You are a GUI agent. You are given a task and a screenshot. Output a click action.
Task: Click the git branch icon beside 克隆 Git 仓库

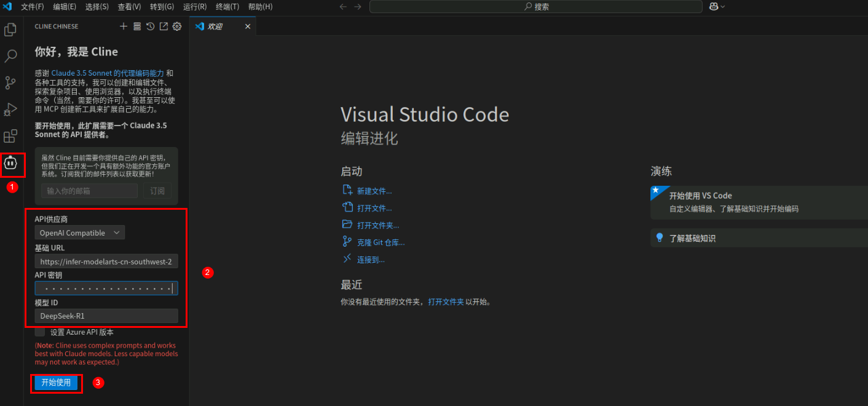tap(347, 242)
